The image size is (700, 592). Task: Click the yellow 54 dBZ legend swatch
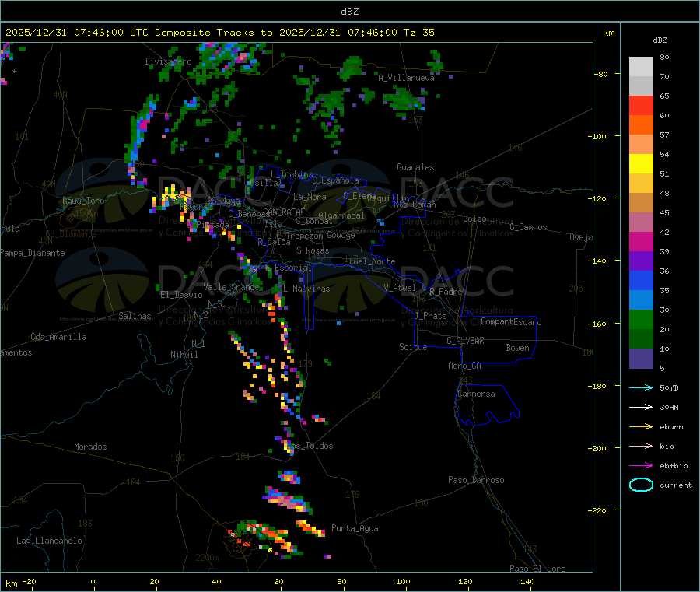pos(641,164)
